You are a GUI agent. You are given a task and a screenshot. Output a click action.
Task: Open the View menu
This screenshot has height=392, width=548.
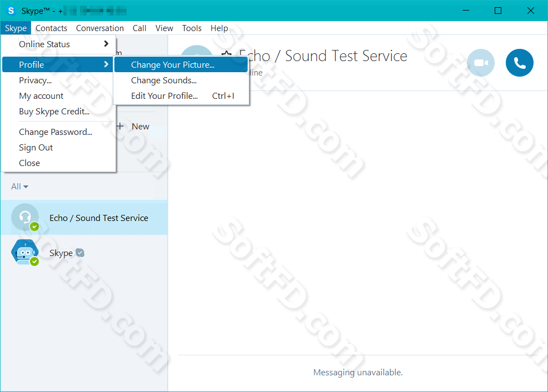164,28
